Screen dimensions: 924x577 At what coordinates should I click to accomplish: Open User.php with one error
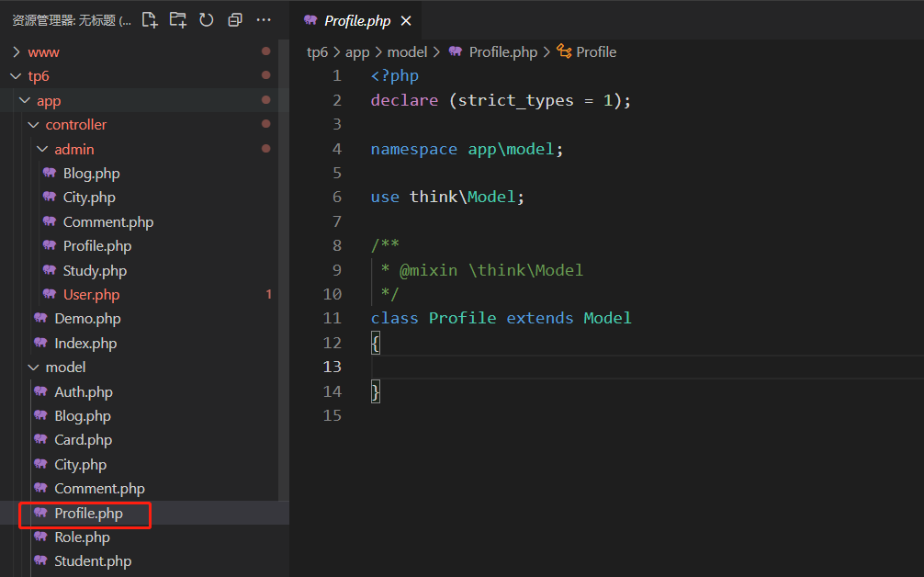pyautogui.click(x=91, y=295)
